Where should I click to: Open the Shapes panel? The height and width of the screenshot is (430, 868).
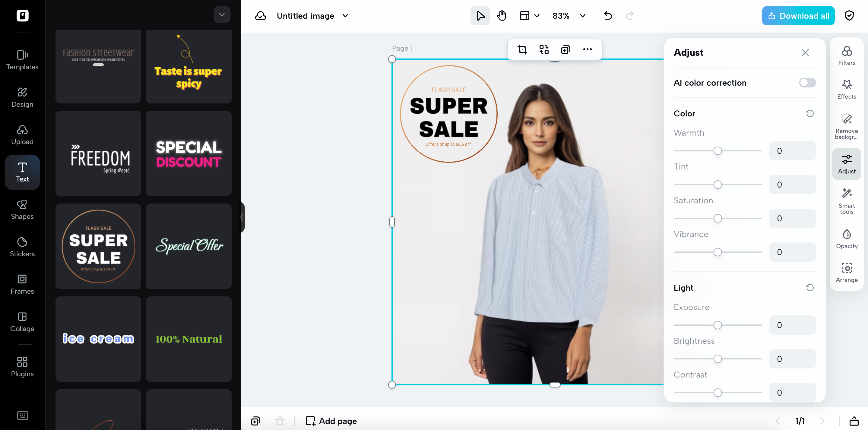click(x=22, y=210)
